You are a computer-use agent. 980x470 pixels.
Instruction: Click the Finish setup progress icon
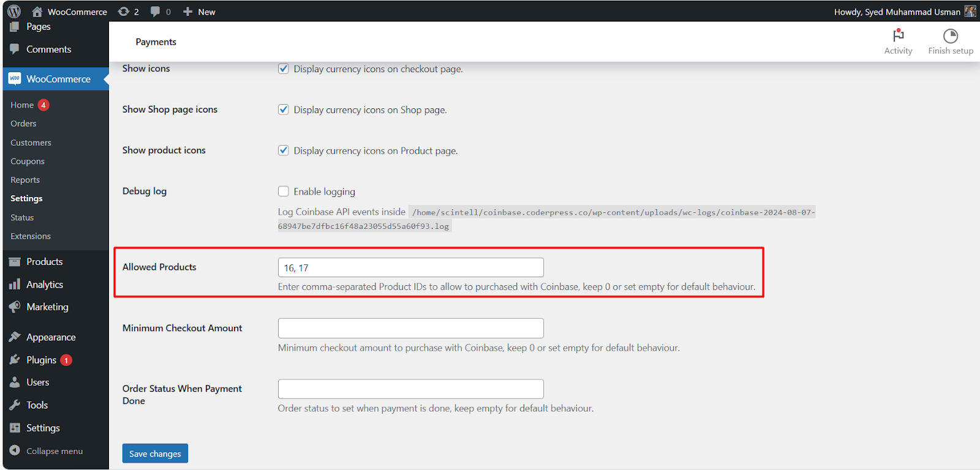point(951,35)
